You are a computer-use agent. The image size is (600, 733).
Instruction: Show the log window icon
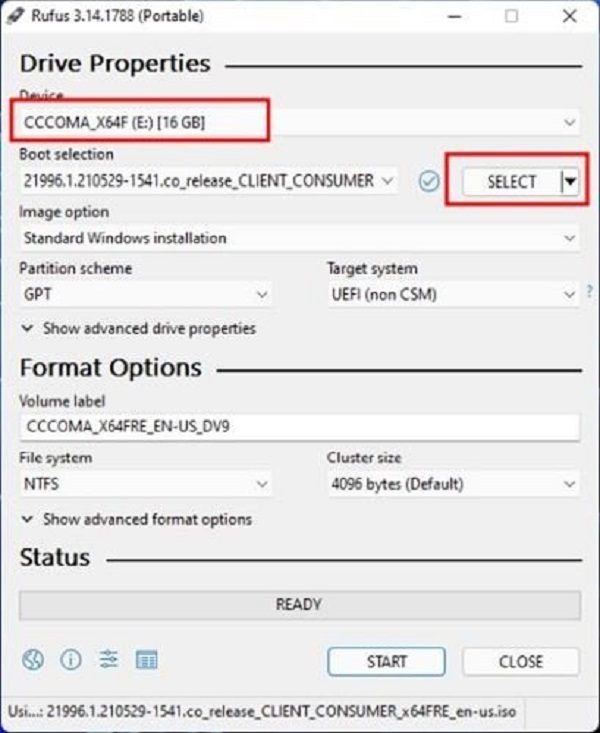146,660
